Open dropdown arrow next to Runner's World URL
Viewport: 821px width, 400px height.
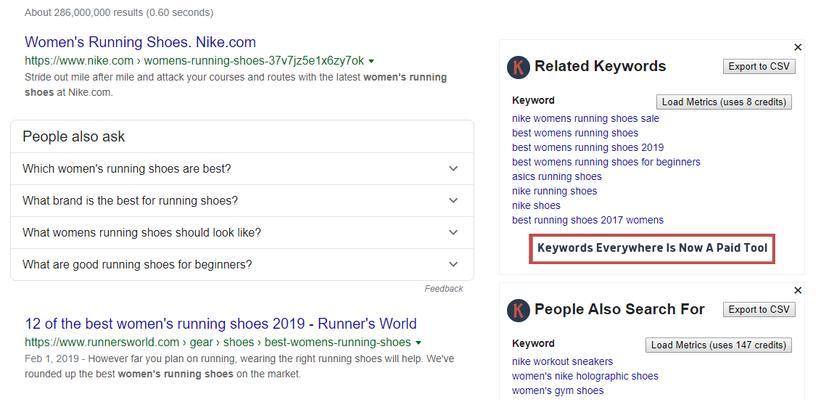[x=419, y=343]
